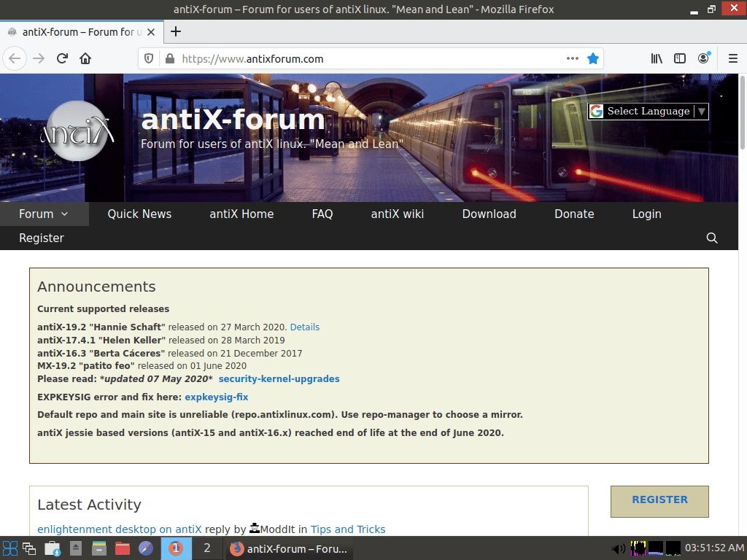Click the forward navigation arrow
This screenshot has height=560, width=747.
(x=39, y=58)
